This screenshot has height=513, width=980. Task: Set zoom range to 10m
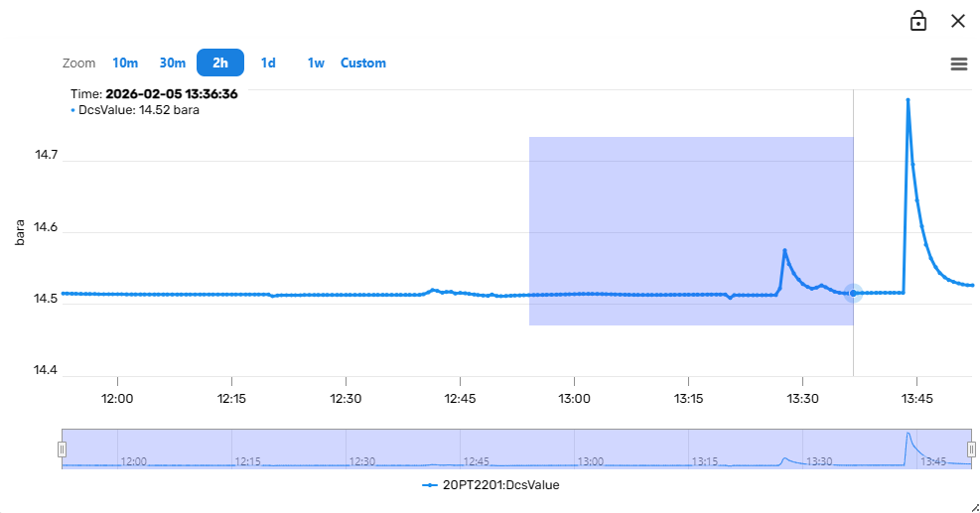125,63
